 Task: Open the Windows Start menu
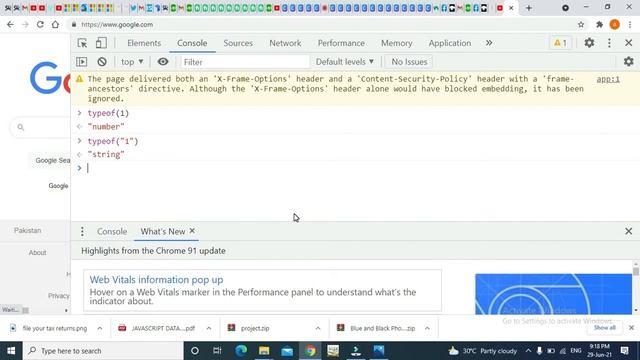tap(11, 351)
